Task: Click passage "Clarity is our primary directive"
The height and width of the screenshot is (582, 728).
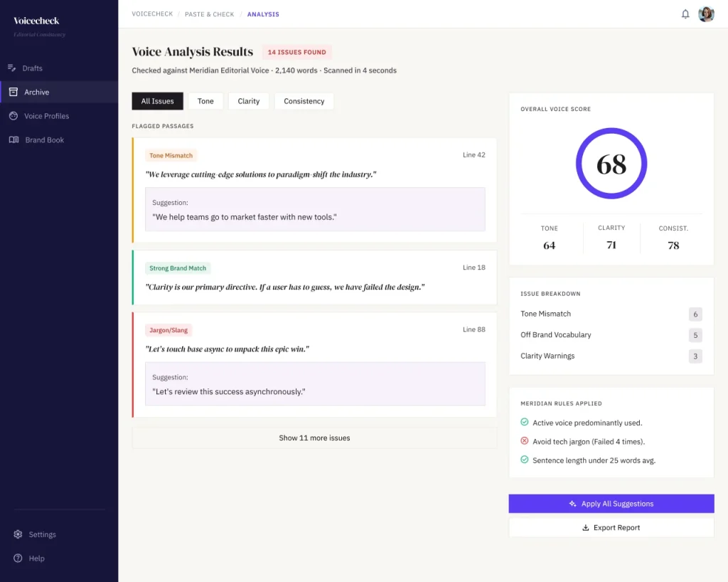Action: pyautogui.click(x=285, y=287)
